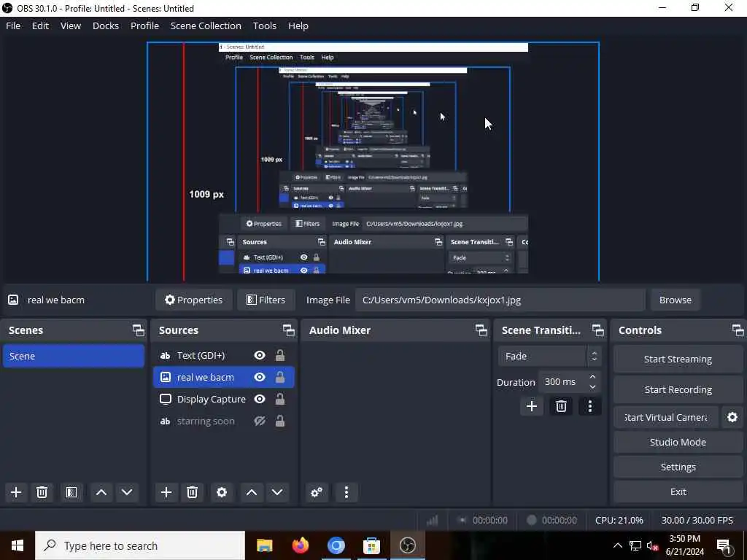Add a new source with plus icon

(x=166, y=492)
